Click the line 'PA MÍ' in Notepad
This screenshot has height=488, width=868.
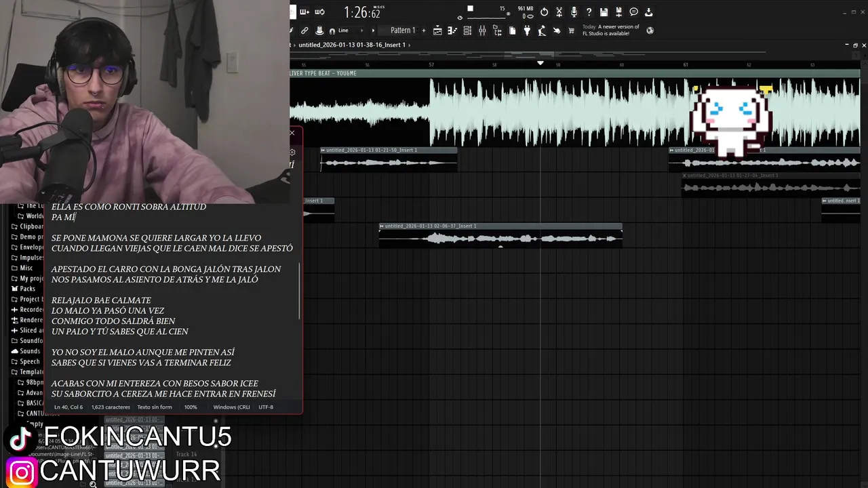[x=63, y=218]
